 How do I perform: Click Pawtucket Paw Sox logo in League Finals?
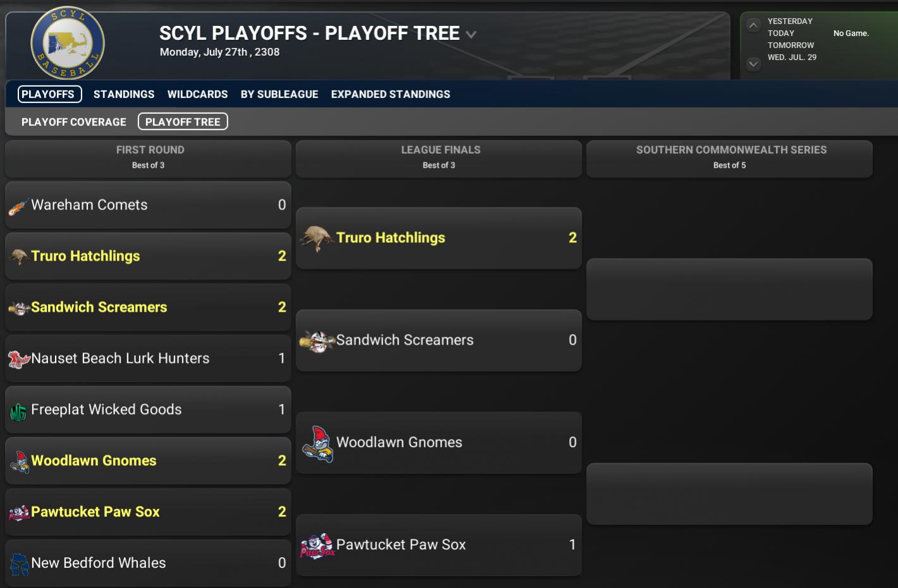coord(317,546)
